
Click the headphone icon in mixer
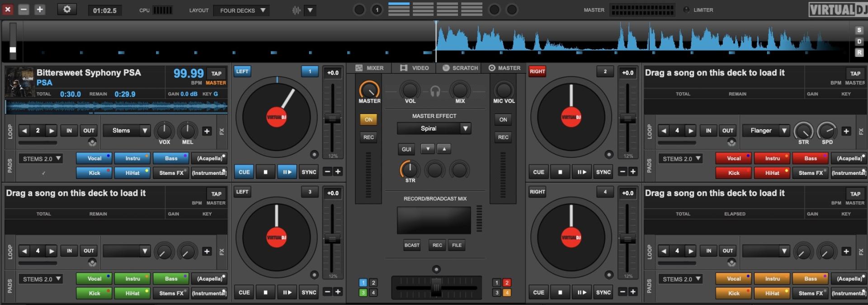point(435,92)
